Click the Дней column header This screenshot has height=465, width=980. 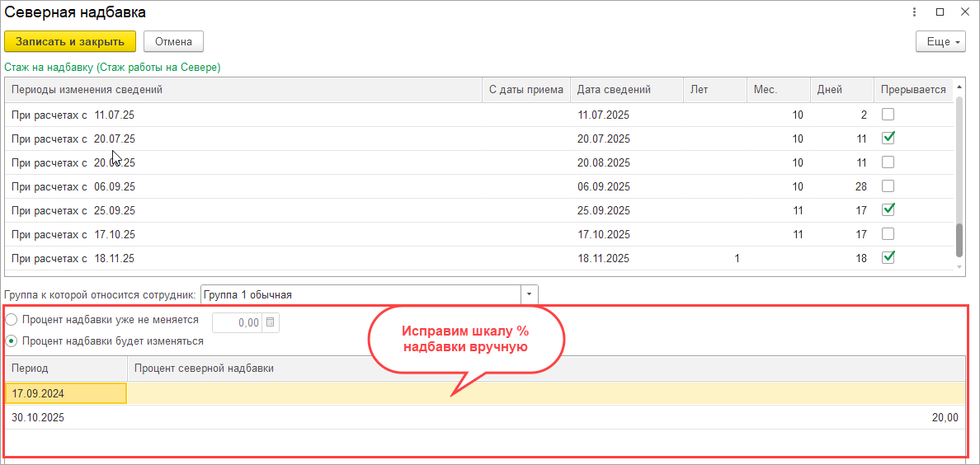(842, 90)
